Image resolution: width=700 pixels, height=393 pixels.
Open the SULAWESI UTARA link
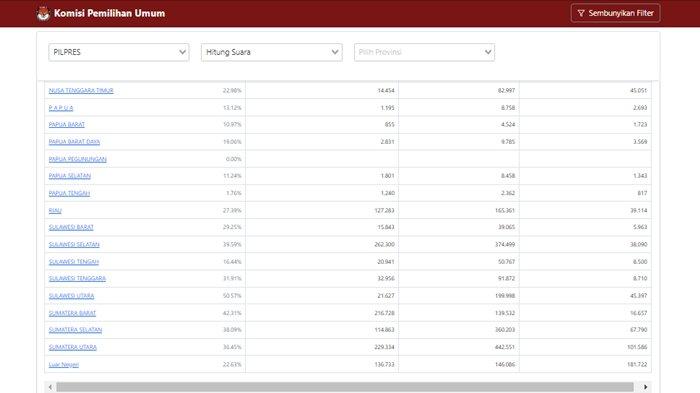(71, 296)
